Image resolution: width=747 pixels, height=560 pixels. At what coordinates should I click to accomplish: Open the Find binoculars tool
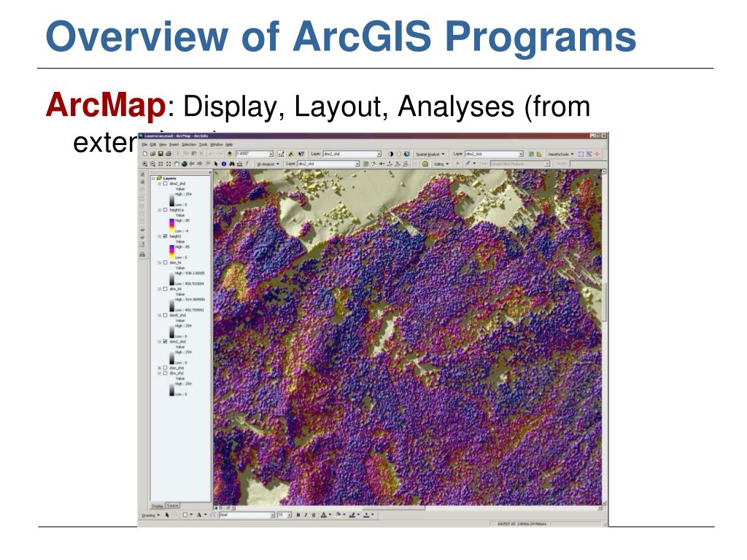point(232,164)
